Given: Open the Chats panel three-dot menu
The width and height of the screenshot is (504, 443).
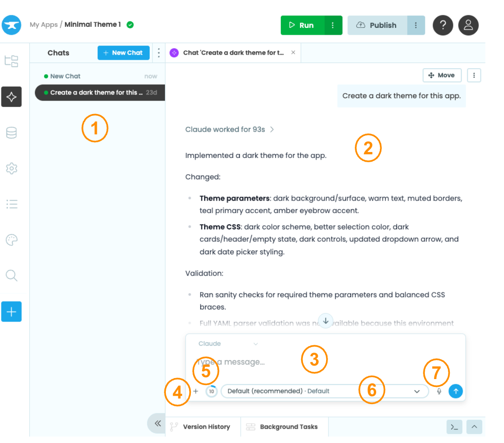Looking at the screenshot, I should (159, 53).
